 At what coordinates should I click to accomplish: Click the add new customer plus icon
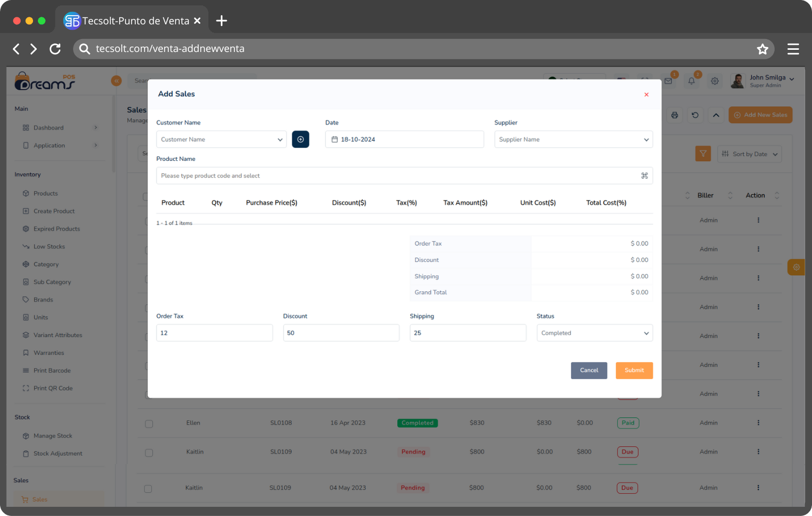(300, 139)
